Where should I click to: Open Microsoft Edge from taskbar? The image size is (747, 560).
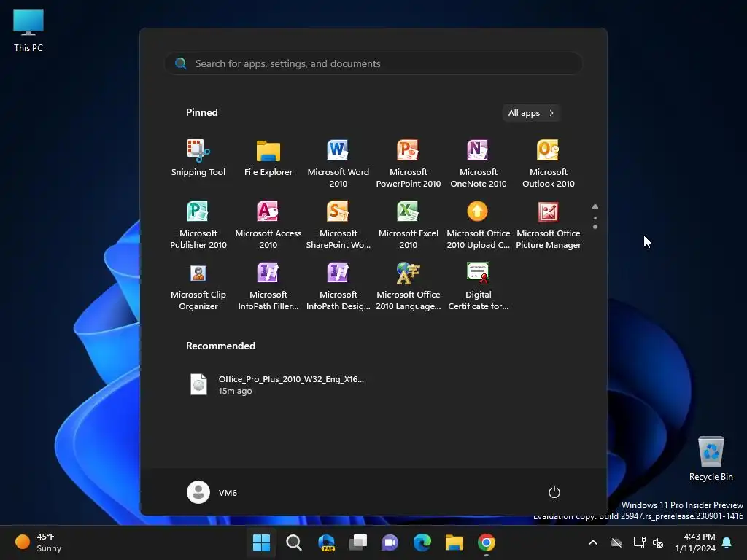(x=422, y=542)
